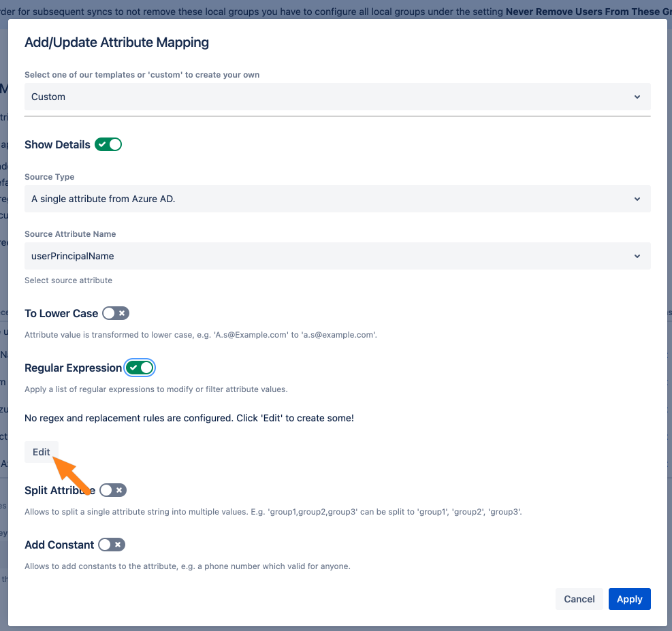Open the 'A single attribute from Azure AD' dropdown

(337, 199)
